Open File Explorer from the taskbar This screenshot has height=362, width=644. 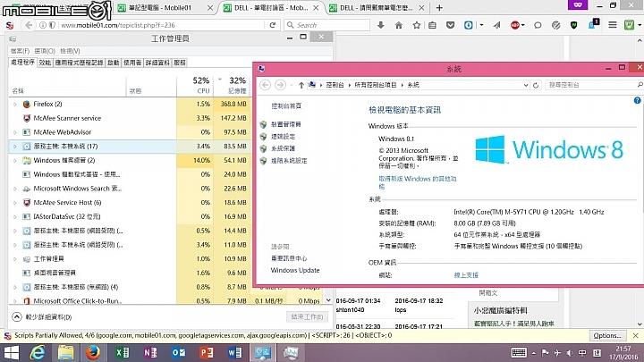65,352
